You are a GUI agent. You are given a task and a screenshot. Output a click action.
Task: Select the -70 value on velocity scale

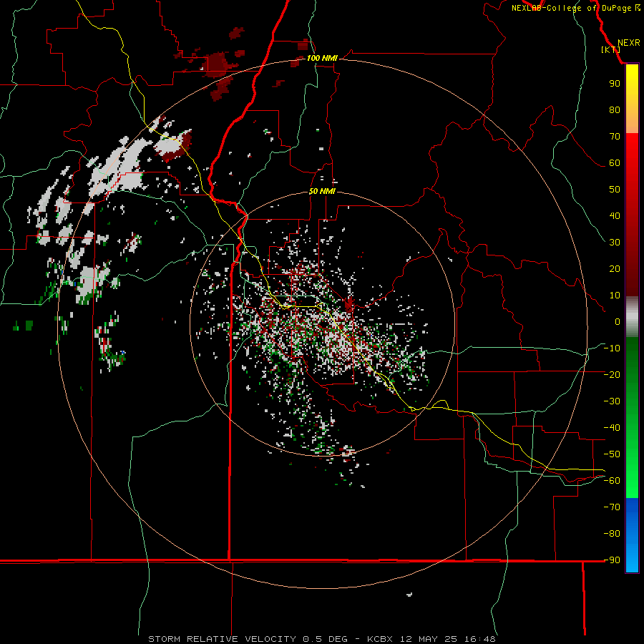[612, 507]
